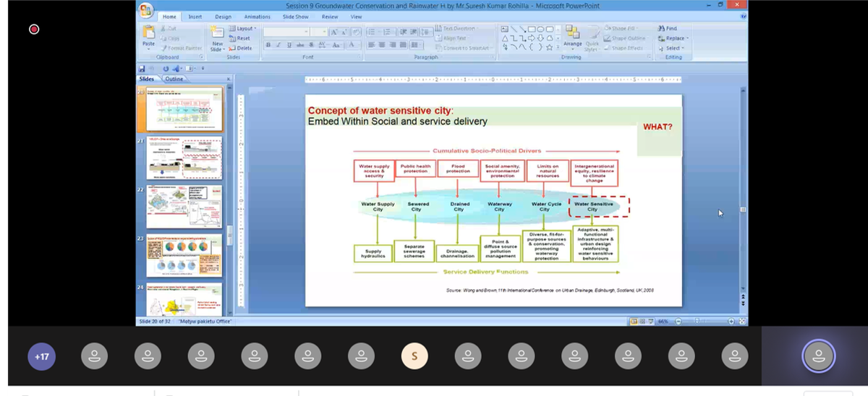The height and width of the screenshot is (396, 868).
Task: Click the Shape Effects button
Action: [624, 48]
